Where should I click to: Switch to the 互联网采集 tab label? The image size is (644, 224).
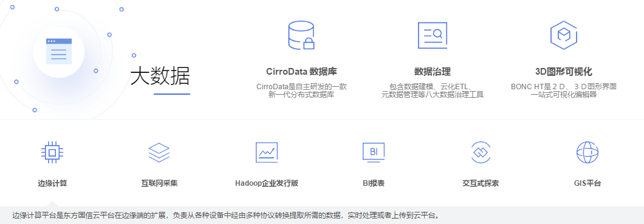tap(159, 183)
